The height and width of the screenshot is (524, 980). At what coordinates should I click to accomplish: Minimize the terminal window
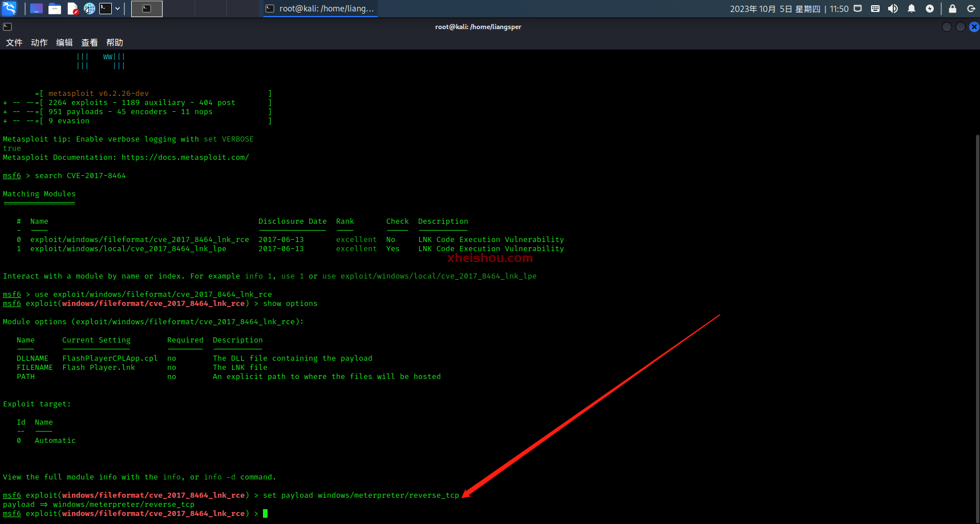coord(947,27)
